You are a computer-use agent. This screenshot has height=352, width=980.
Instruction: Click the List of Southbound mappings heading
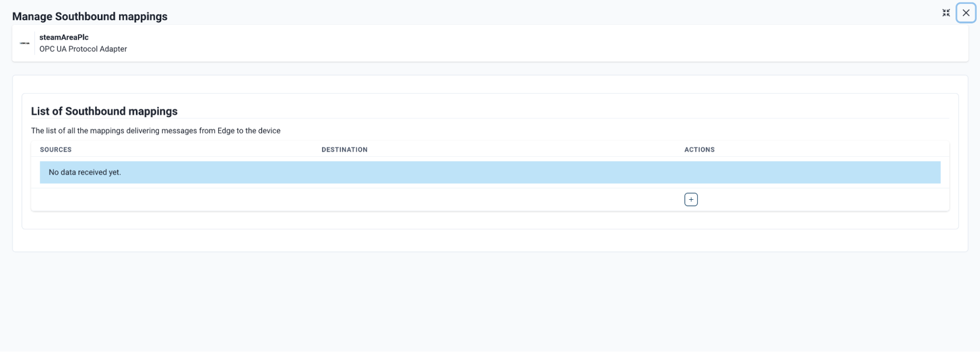pos(104,111)
